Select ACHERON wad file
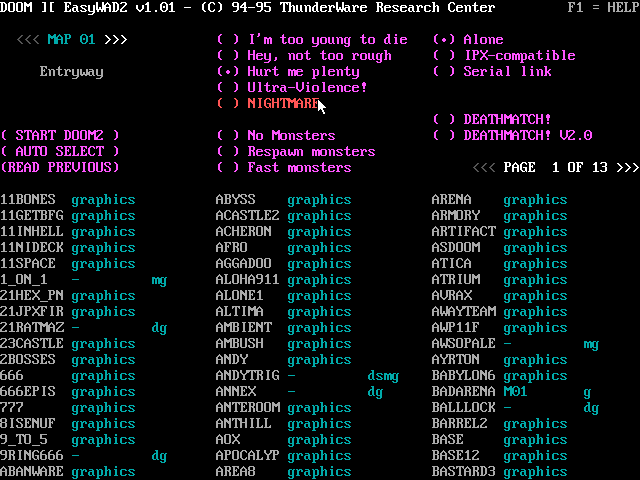This screenshot has width=640, height=480. (x=244, y=231)
